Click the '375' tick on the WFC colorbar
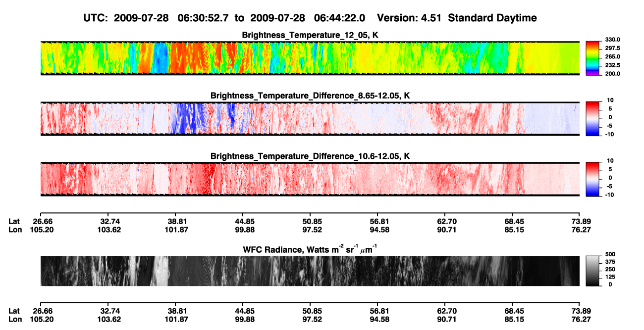The height and width of the screenshot is (330, 644). coord(611,261)
